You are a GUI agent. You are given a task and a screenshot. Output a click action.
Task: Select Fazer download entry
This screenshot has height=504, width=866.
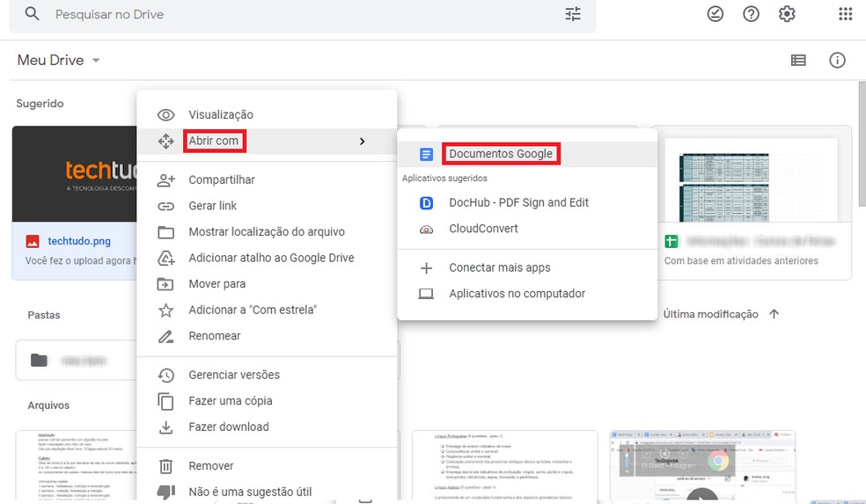pyautogui.click(x=267, y=427)
